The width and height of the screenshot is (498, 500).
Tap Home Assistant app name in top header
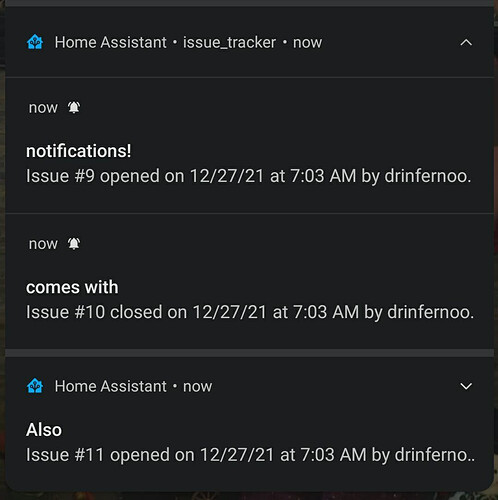click(x=110, y=42)
